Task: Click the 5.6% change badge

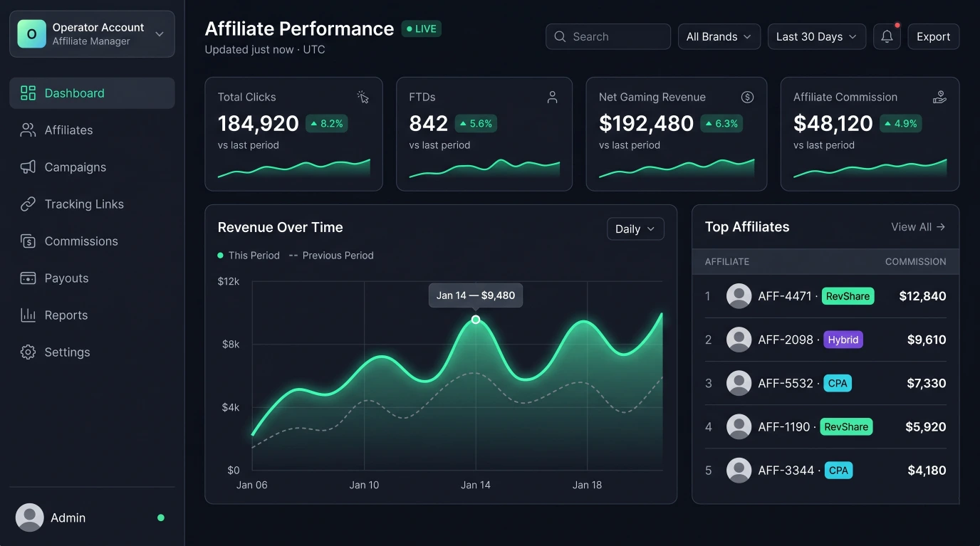Action: (476, 124)
